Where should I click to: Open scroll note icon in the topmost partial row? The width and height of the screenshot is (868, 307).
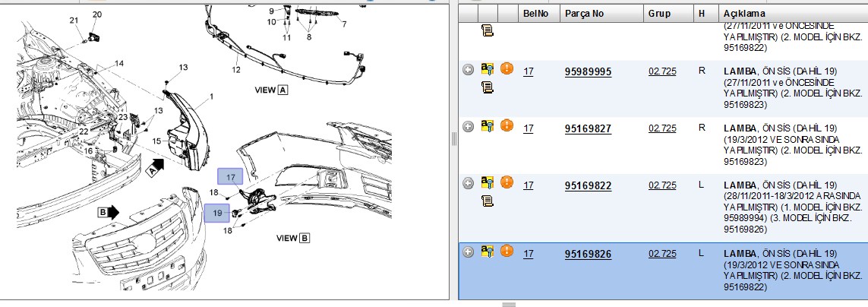click(488, 30)
